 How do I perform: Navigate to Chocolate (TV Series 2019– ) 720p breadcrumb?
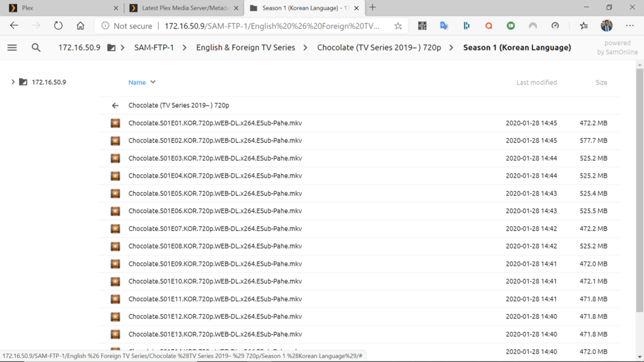click(379, 48)
